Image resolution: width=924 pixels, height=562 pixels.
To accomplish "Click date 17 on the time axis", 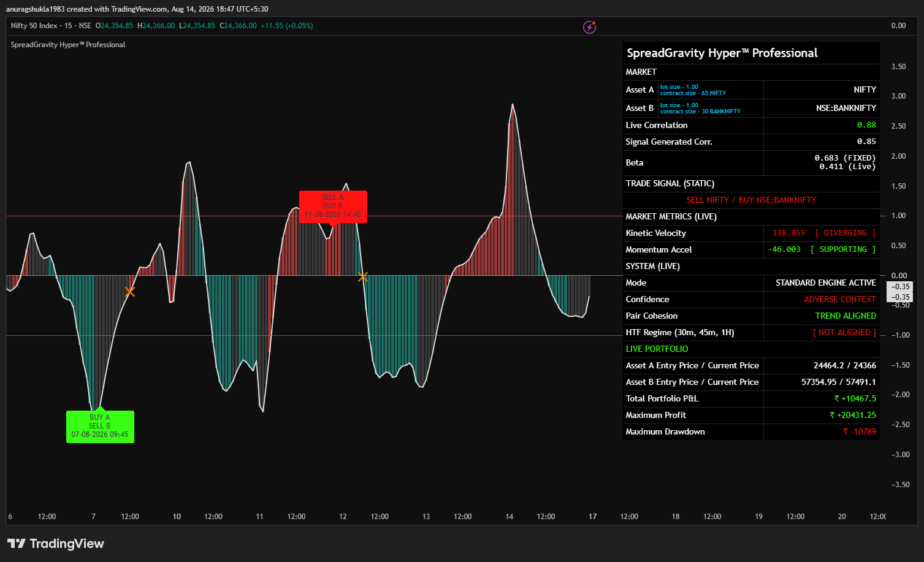I will click(592, 517).
